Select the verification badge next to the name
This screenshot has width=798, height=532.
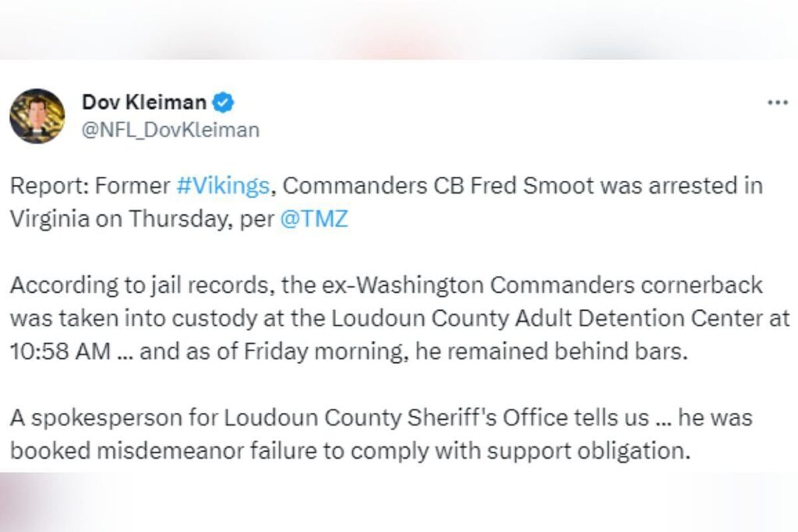(x=224, y=100)
